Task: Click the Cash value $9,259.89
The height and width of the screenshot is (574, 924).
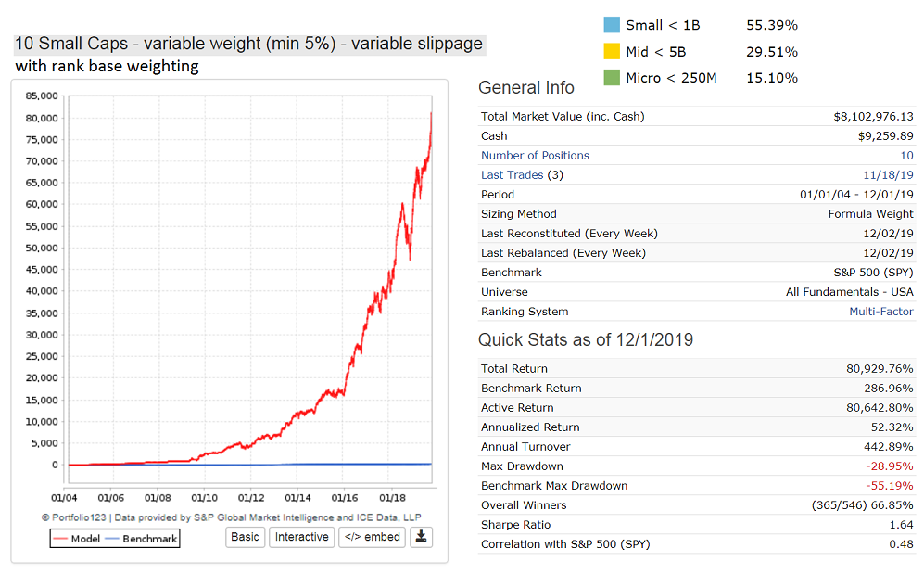Action: (886, 136)
